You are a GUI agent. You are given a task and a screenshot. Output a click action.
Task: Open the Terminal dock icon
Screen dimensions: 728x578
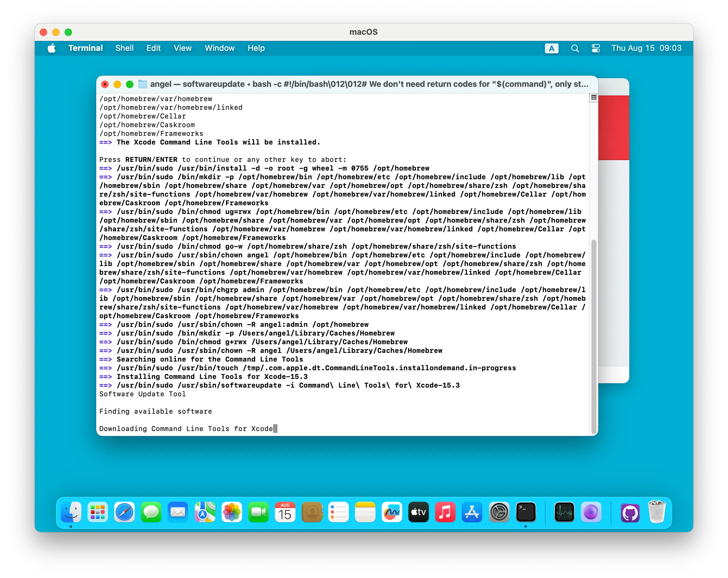(x=526, y=512)
